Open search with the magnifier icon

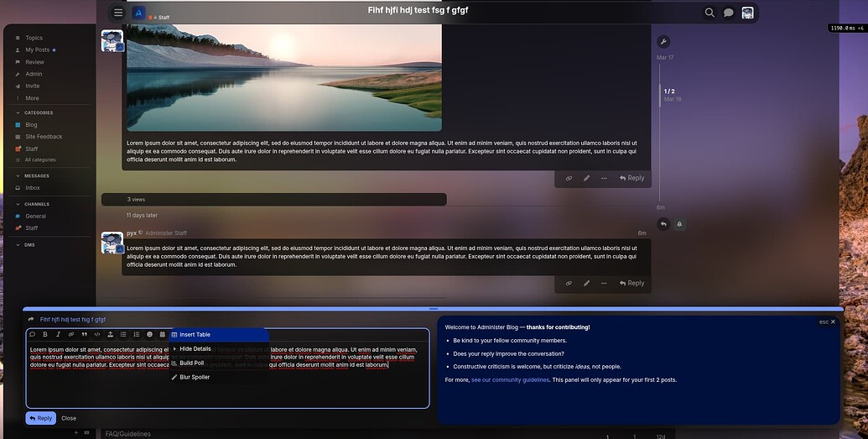click(709, 13)
